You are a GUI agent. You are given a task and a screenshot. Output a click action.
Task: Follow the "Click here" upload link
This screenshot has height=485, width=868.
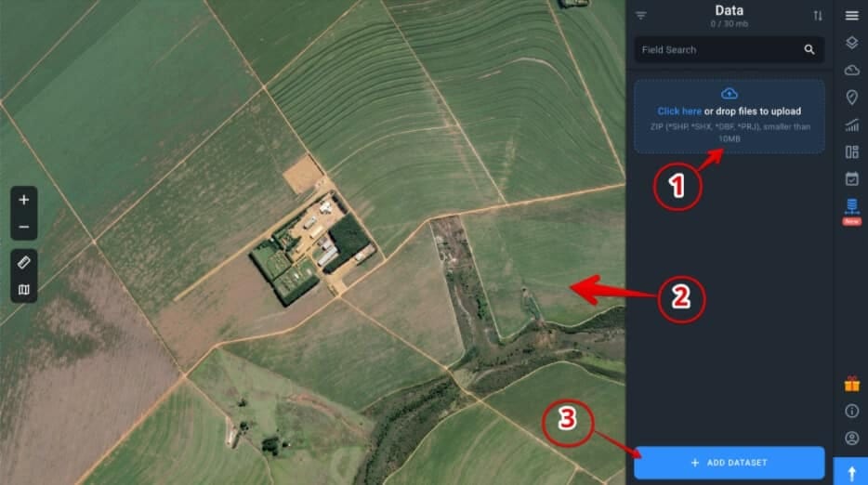point(679,111)
